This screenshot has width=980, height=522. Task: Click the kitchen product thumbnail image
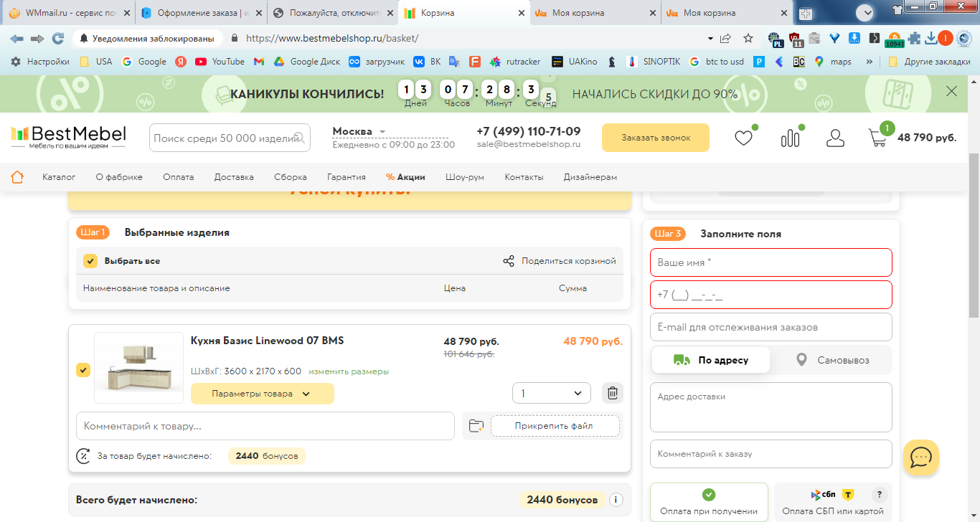click(139, 368)
